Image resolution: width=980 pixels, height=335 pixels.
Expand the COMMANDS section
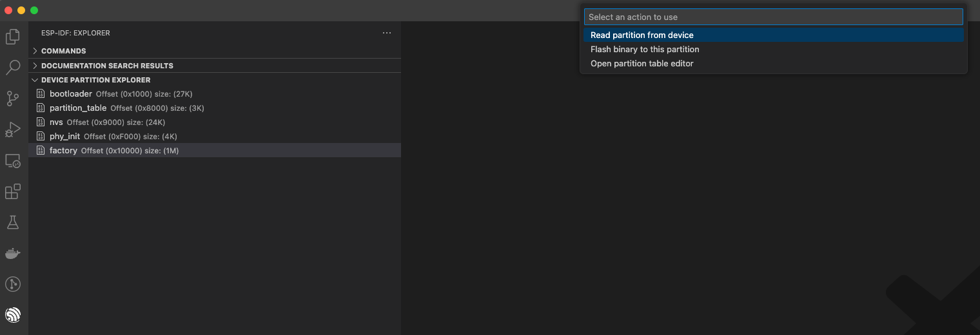click(215, 51)
